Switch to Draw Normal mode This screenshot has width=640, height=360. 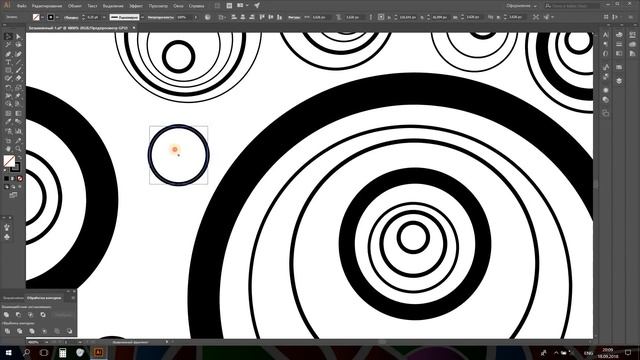pyautogui.click(x=6, y=187)
